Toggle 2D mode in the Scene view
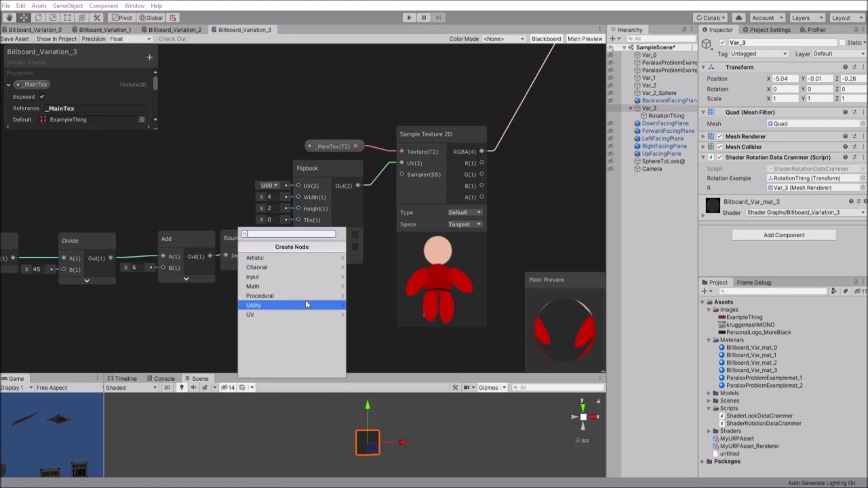This screenshot has height=488, width=868. [168, 388]
